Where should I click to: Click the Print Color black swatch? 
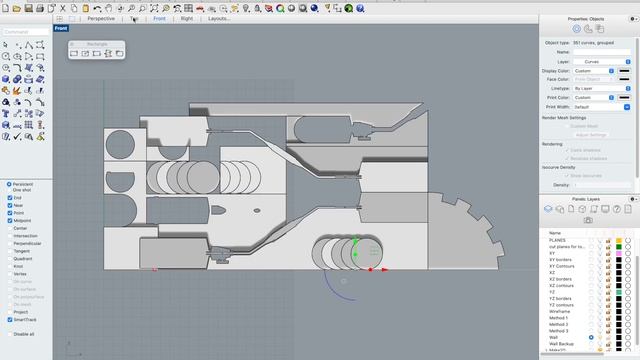tap(624, 98)
